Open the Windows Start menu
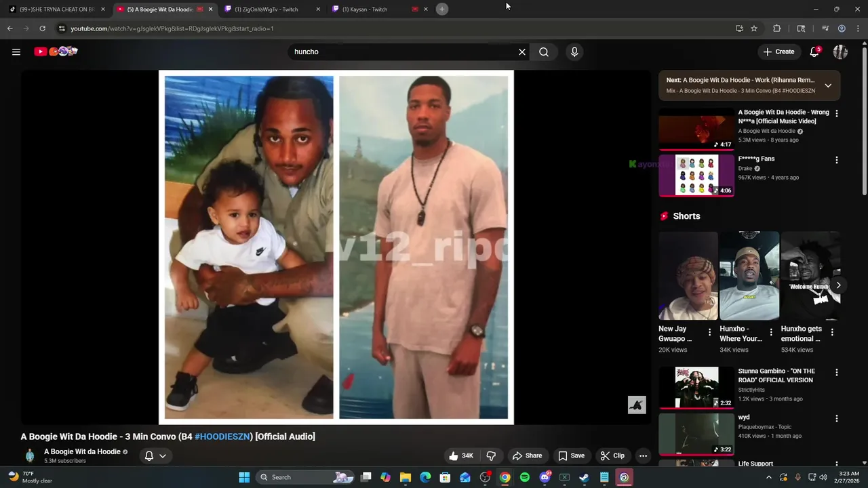The height and width of the screenshot is (488, 868). coord(244,477)
